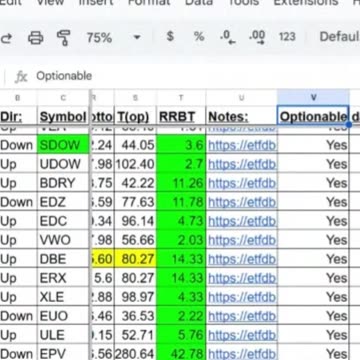Open the etfdb link in XLE row
This screenshot has width=360, height=360.
coord(242,297)
